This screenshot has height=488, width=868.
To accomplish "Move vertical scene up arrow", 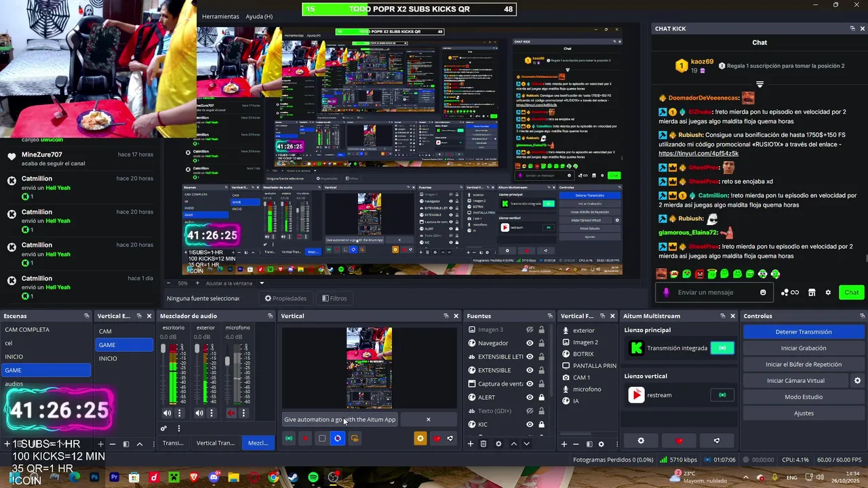I will click(x=140, y=444).
